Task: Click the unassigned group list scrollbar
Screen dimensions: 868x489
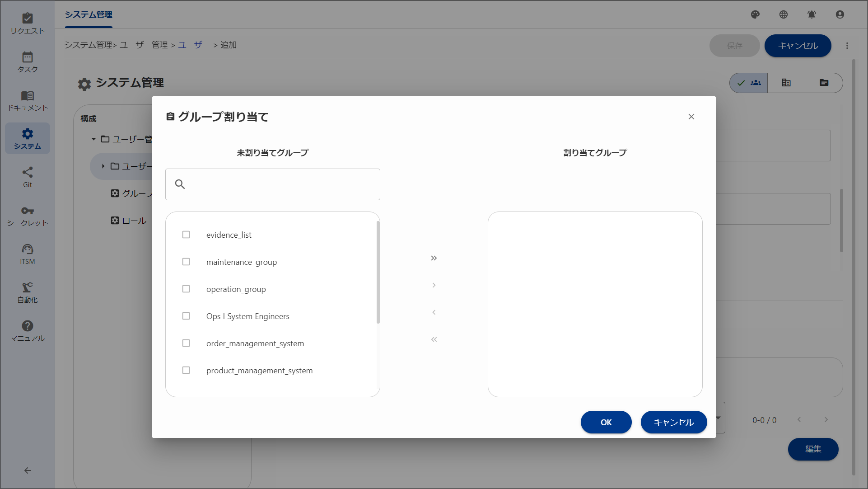Action: [378, 272]
